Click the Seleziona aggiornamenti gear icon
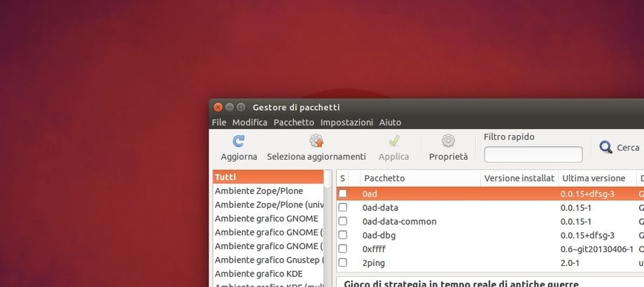644x287 pixels. coord(316,141)
